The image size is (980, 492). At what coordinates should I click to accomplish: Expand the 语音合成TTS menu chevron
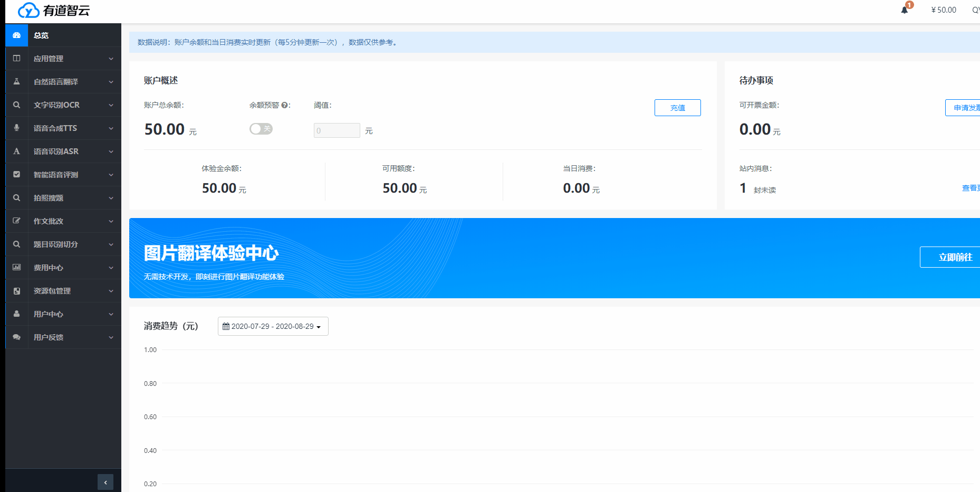[111, 128]
